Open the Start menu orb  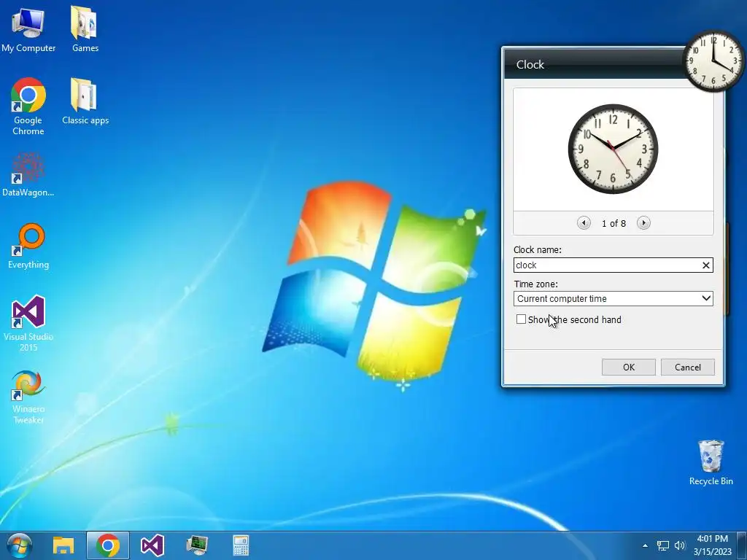click(x=20, y=545)
